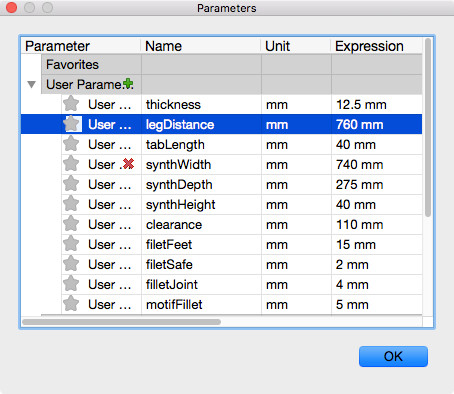The width and height of the screenshot is (454, 394).
Task: Favorite the thickness parameter star
Action: click(71, 104)
